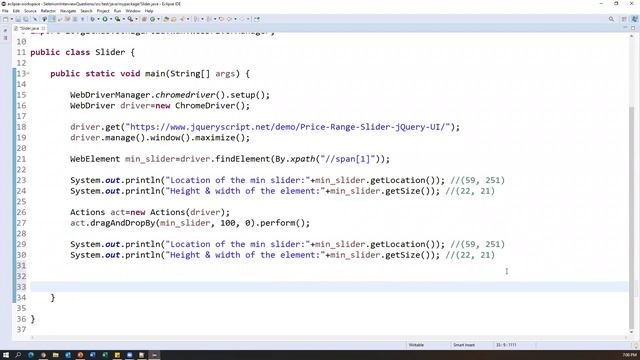Open the Refactor menu

[x=48, y=11]
